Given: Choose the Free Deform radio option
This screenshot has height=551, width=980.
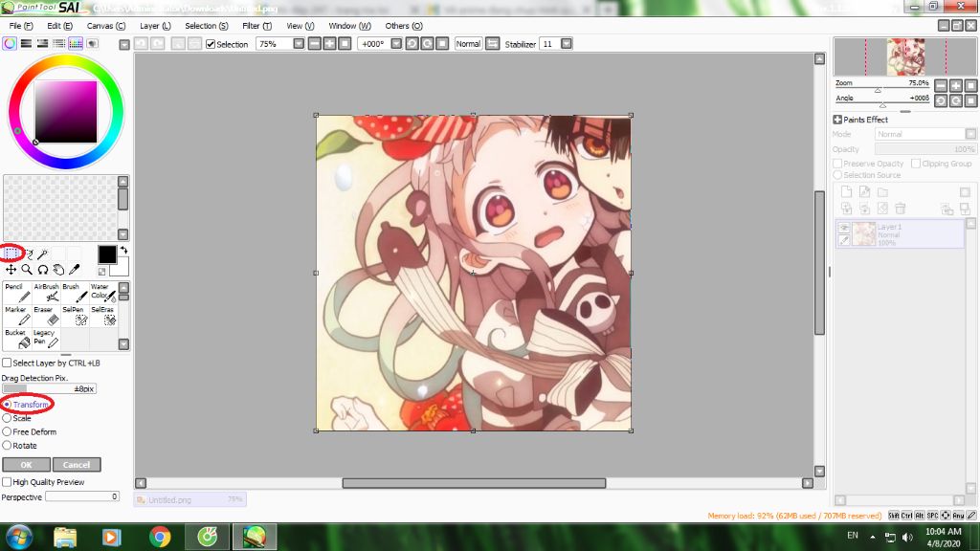Looking at the screenshot, I should tap(7, 431).
